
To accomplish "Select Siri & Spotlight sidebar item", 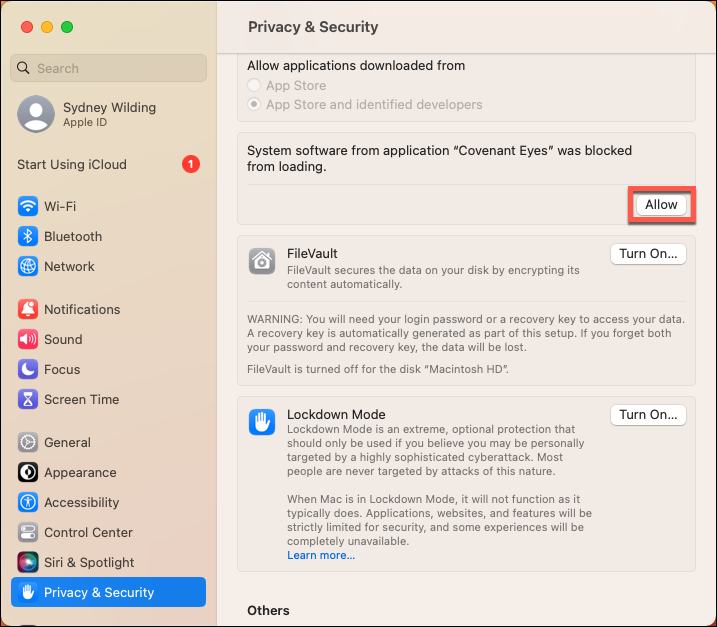I will point(88,563).
